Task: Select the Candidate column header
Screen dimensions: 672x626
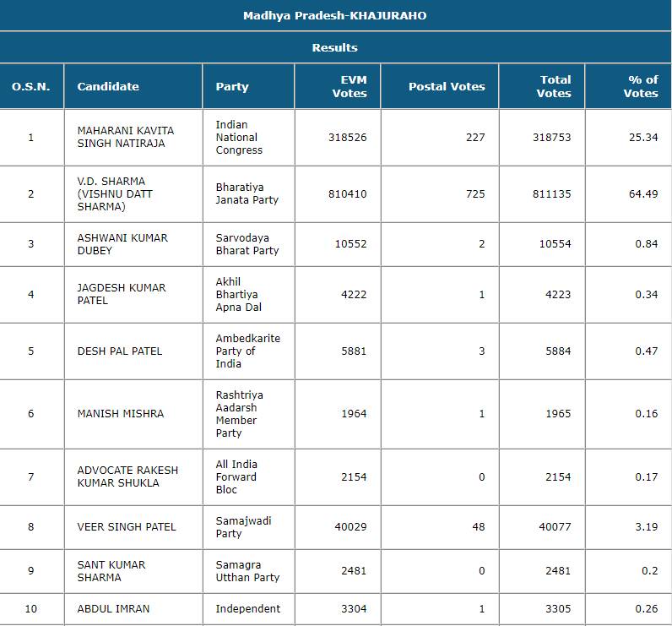Action: (108, 86)
